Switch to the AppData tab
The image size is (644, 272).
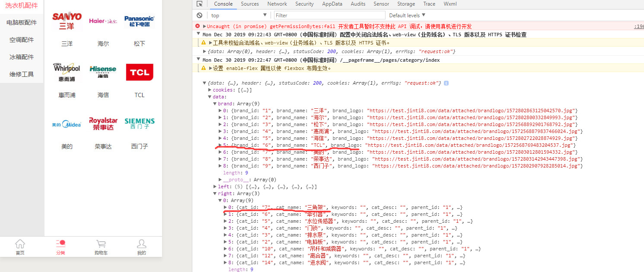pyautogui.click(x=332, y=4)
